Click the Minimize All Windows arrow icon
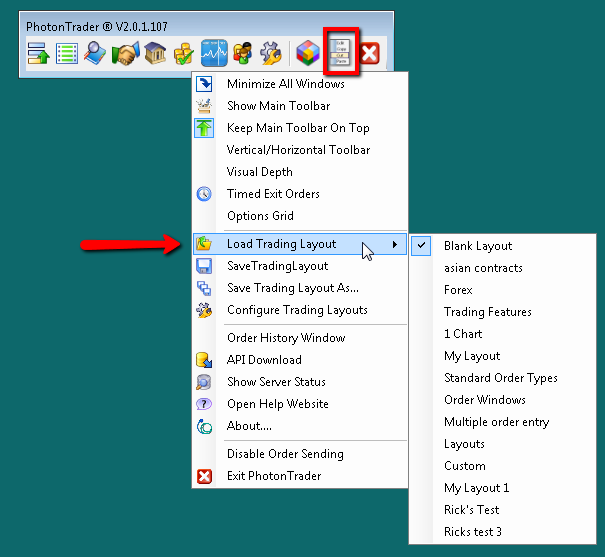Viewport: 605px width, 557px height. click(x=204, y=84)
